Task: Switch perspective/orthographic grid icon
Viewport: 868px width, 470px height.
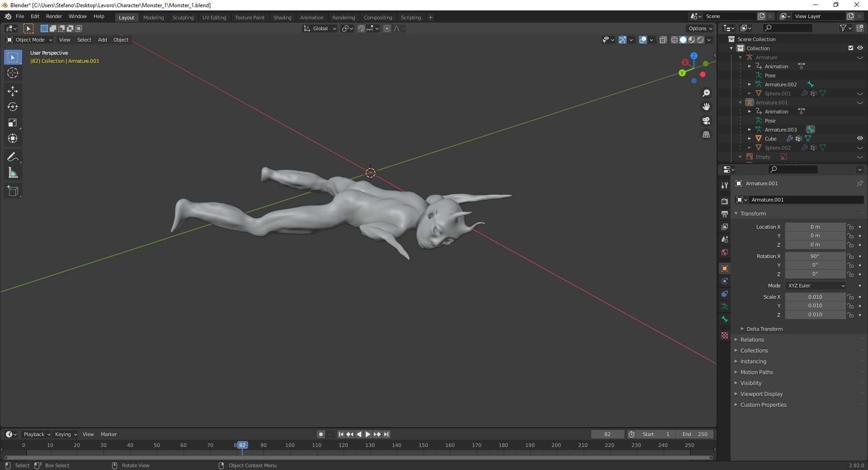Action: click(x=706, y=135)
